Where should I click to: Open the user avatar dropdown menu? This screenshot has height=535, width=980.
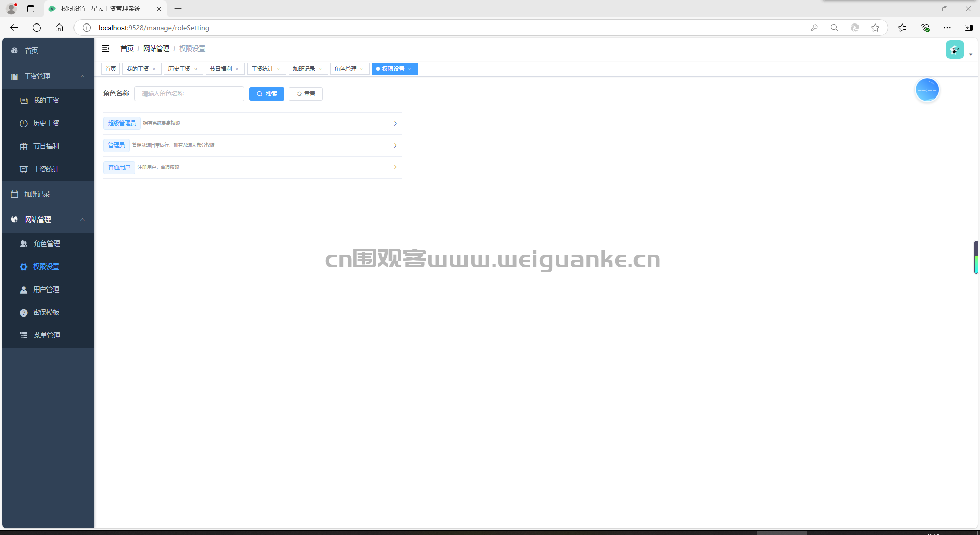pos(959,50)
